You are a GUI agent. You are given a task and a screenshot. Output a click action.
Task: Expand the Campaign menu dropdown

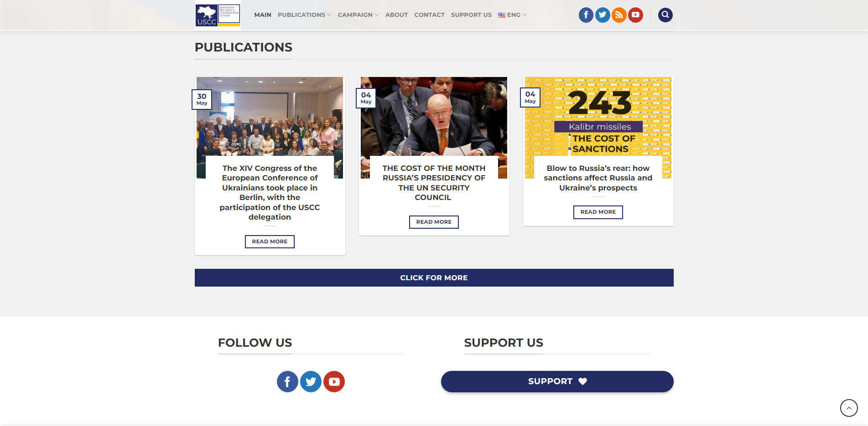[358, 15]
